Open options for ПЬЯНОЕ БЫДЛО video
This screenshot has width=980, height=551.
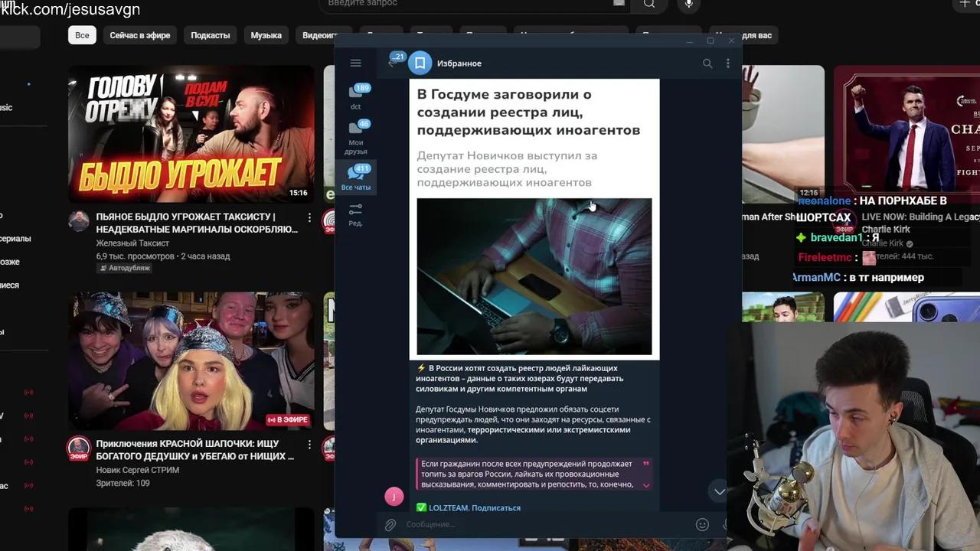coord(309,218)
